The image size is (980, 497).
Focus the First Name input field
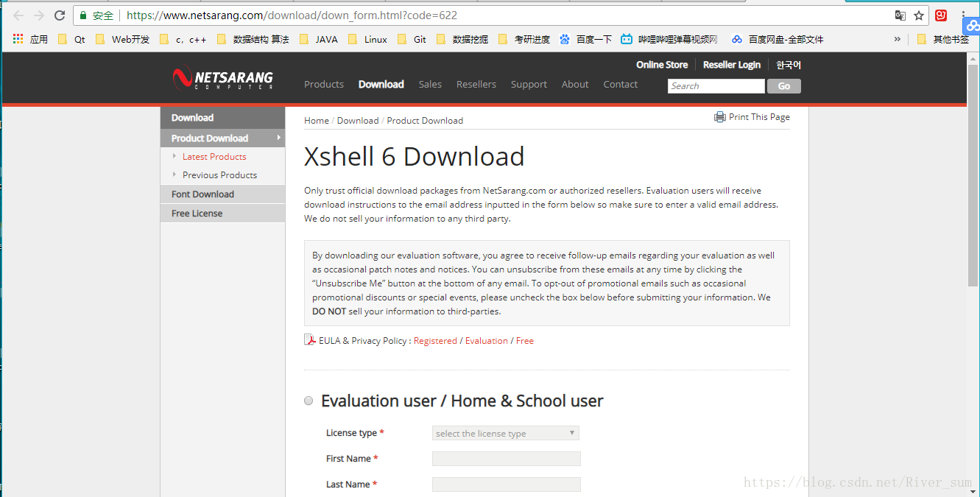(506, 459)
